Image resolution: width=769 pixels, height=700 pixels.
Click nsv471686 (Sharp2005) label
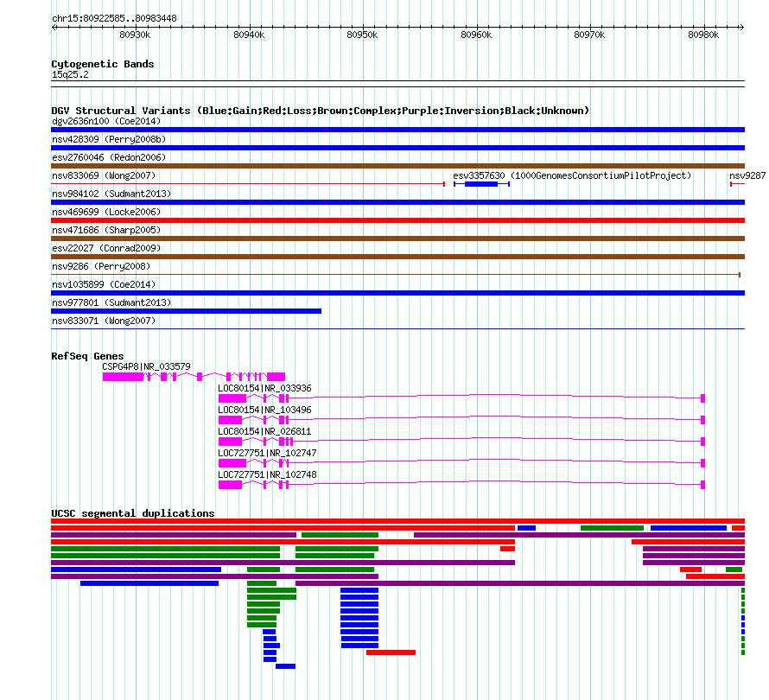tap(106, 230)
